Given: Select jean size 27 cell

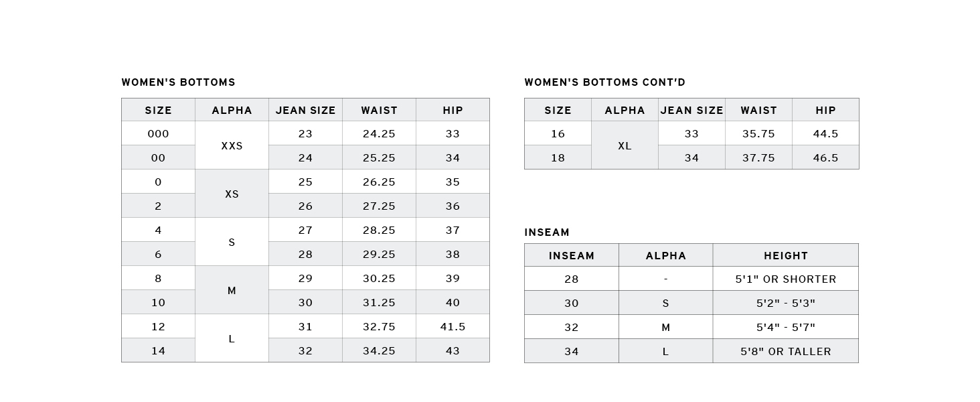Looking at the screenshot, I should 305,230.
